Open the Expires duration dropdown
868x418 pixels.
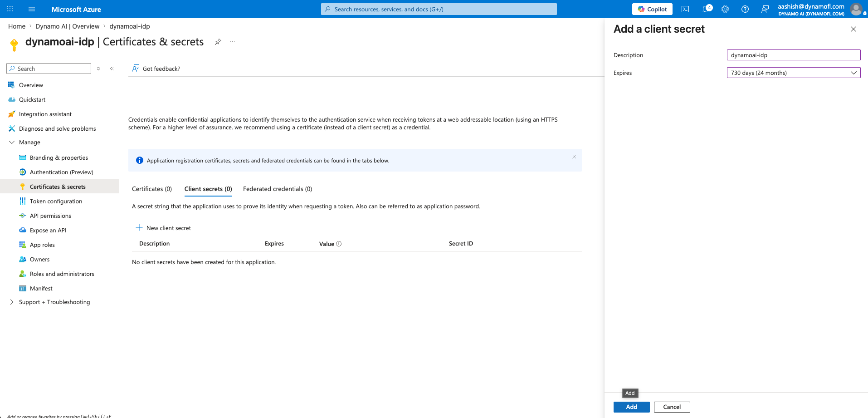pyautogui.click(x=794, y=73)
